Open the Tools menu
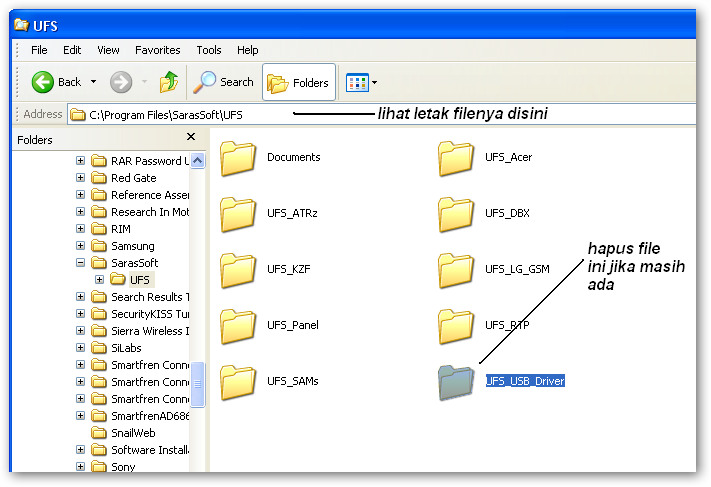Viewport: 711px width, 487px height. coord(209,50)
